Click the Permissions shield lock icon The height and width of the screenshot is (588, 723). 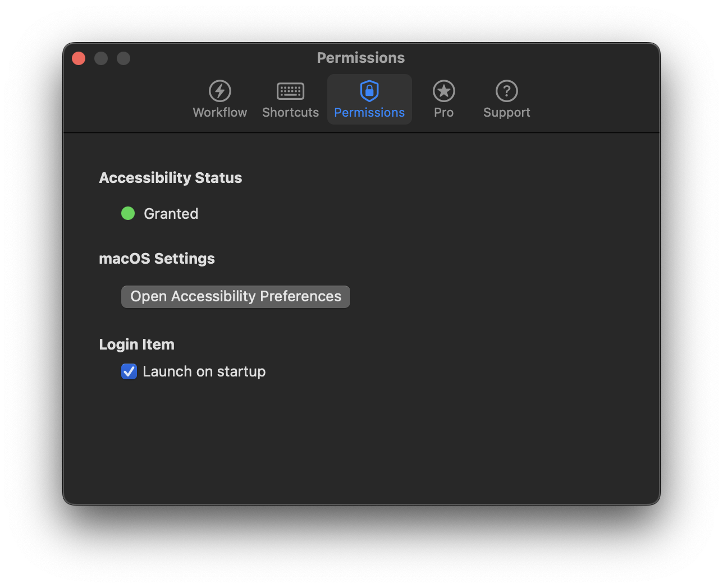(369, 91)
